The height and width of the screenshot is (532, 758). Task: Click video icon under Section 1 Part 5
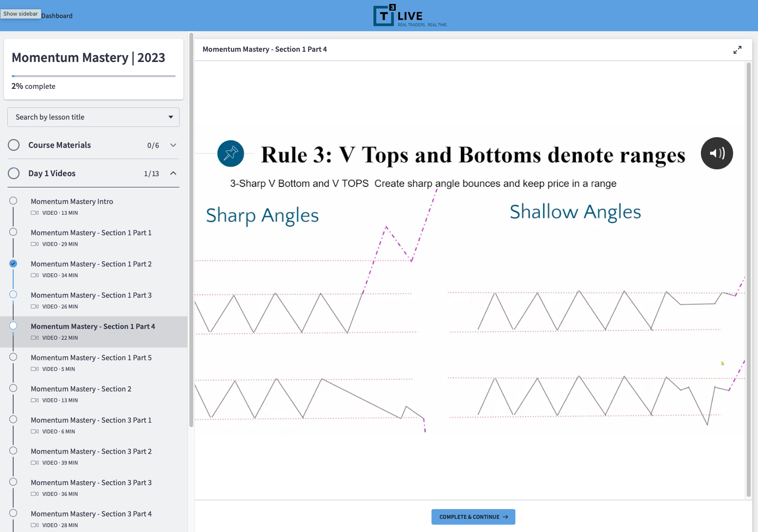(x=35, y=369)
